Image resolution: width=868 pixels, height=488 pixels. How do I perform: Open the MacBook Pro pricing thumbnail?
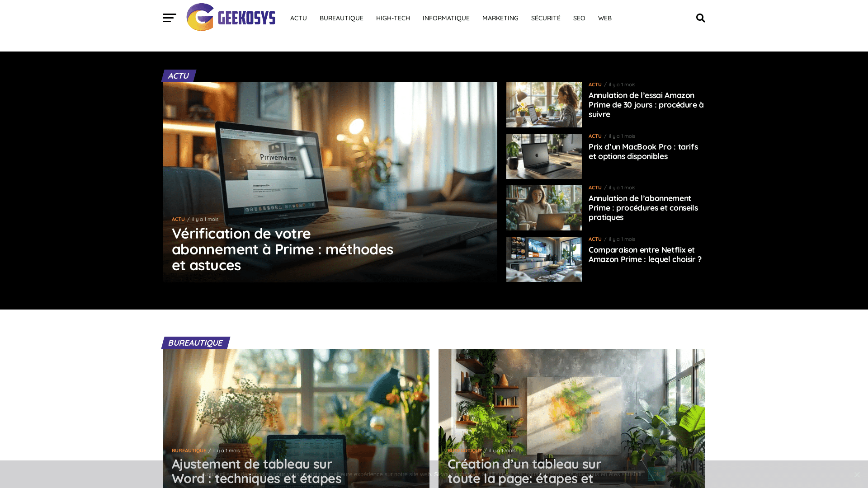point(544,156)
